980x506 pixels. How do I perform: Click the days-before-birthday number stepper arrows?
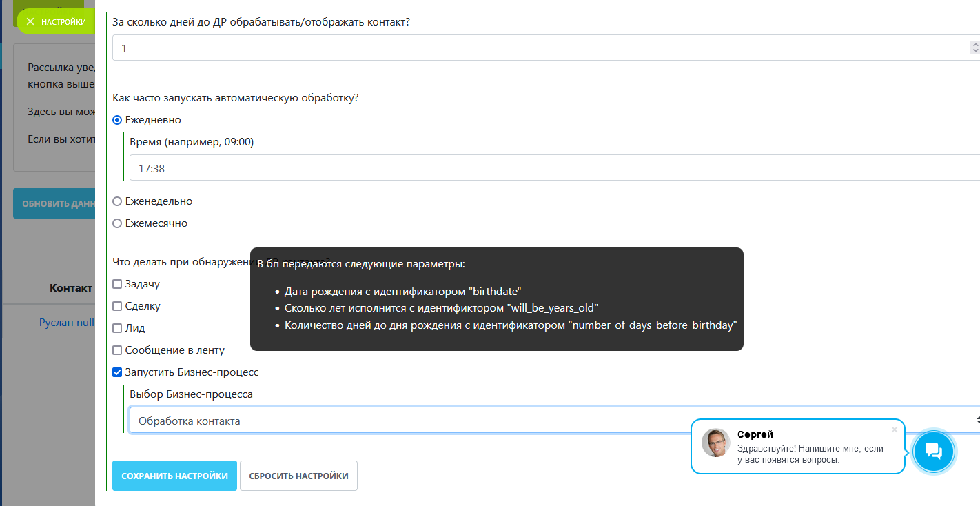coord(974,48)
